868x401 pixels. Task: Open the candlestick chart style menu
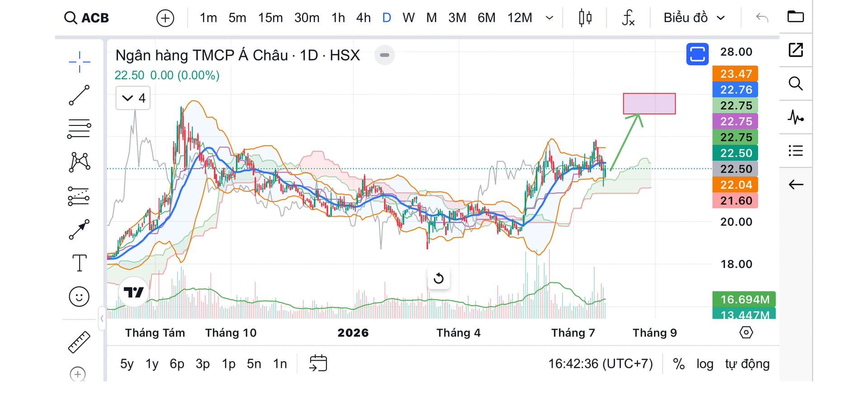pos(585,18)
